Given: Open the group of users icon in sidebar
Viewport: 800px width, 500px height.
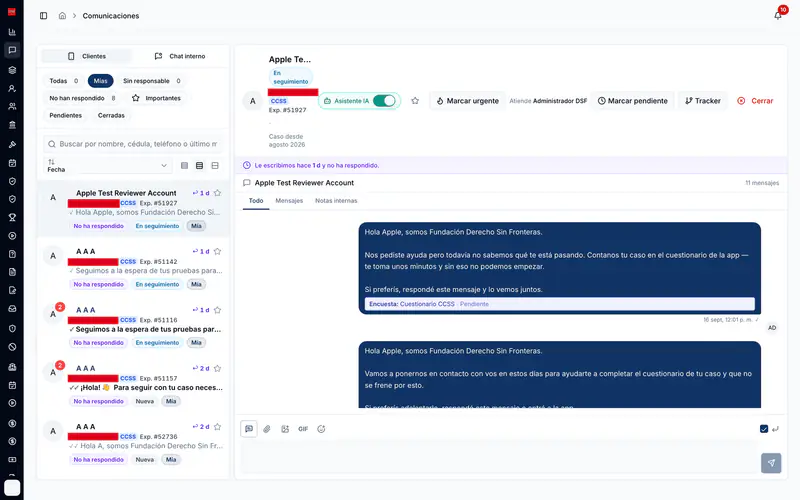Looking at the screenshot, I should (12, 107).
